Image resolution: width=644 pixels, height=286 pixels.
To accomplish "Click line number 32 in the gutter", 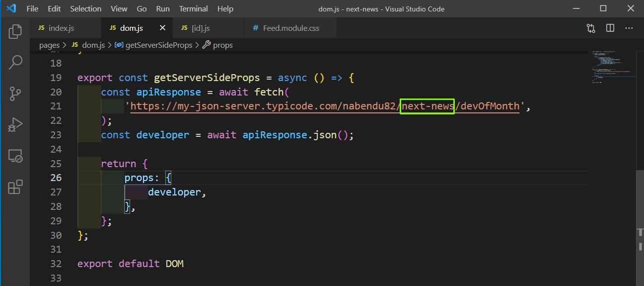I will (x=56, y=264).
